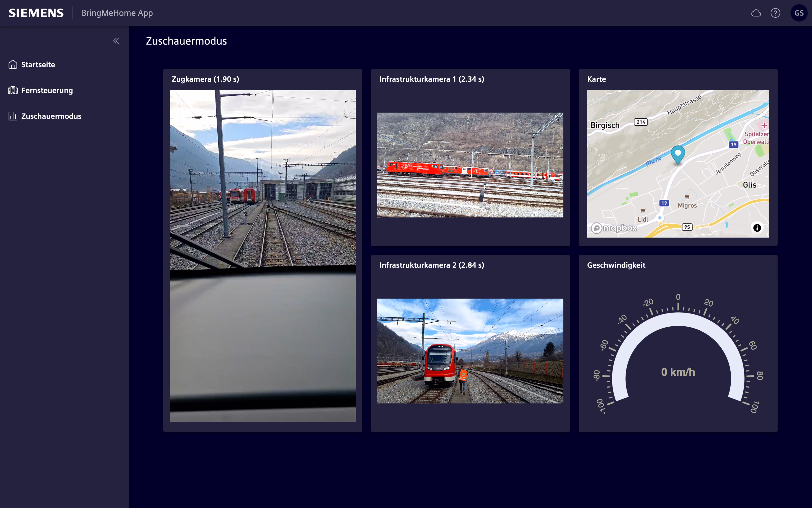This screenshot has width=812, height=508.
Task: Click the Fernsteuerung building icon
Action: [13, 90]
